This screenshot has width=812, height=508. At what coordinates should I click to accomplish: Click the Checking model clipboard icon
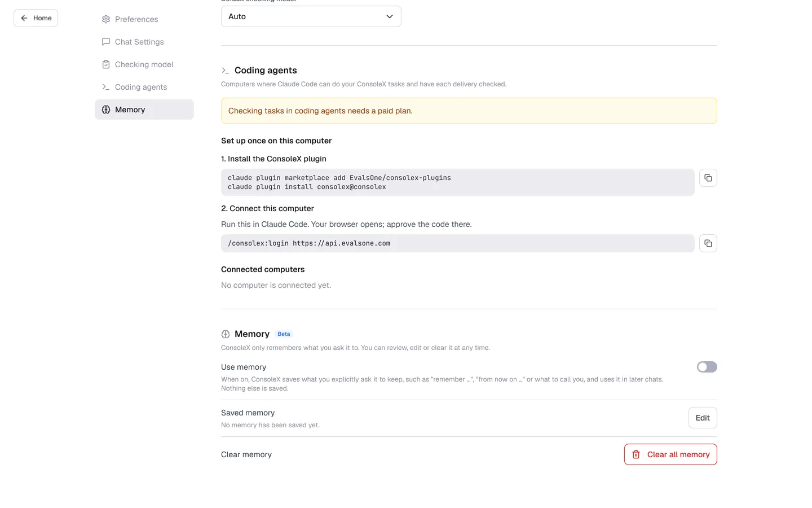106,64
